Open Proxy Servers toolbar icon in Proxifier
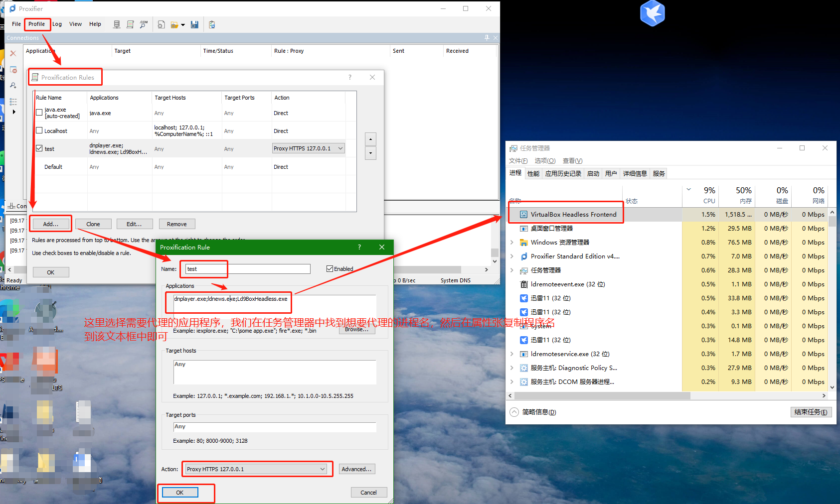840x504 pixels. pyautogui.click(x=117, y=24)
